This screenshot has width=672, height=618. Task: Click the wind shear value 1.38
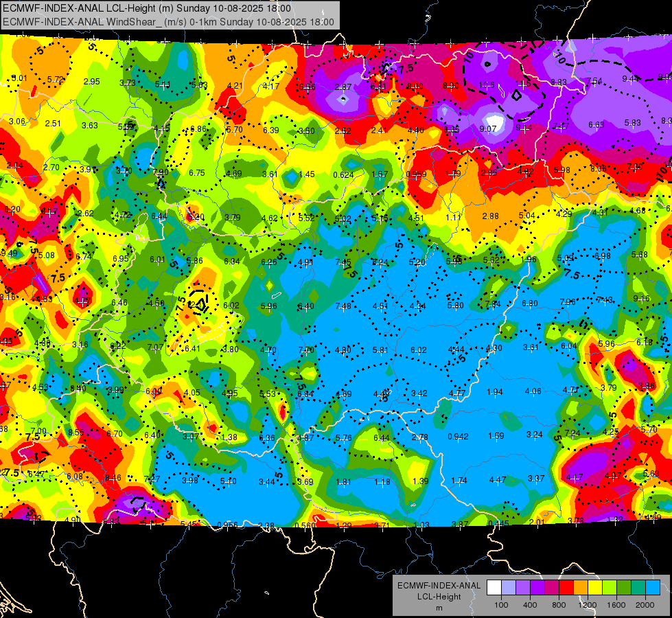229,437
